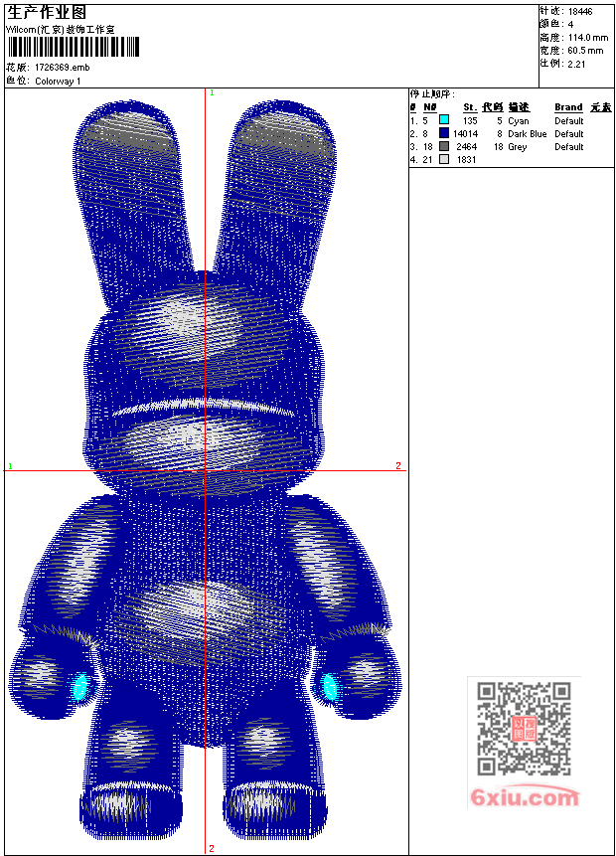
Task: Click the stitch count '2464'
Action: tap(467, 147)
